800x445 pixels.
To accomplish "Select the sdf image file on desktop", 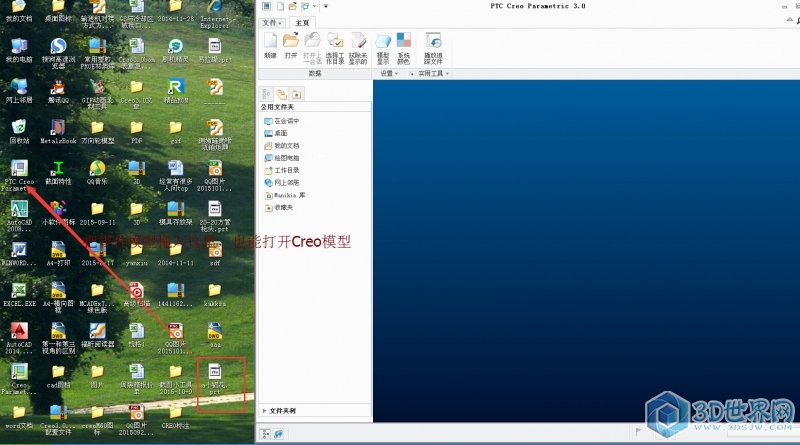I will pyautogui.click(x=215, y=254).
